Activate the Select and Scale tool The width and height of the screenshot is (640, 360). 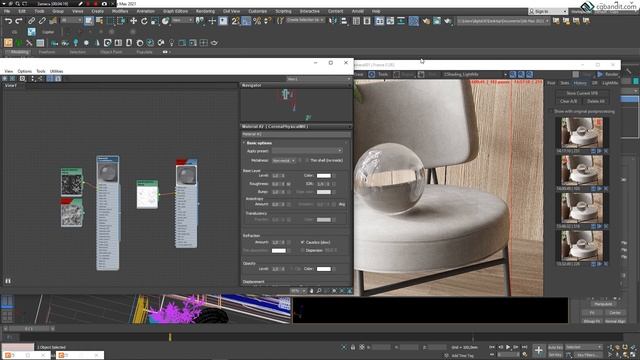click(155, 20)
